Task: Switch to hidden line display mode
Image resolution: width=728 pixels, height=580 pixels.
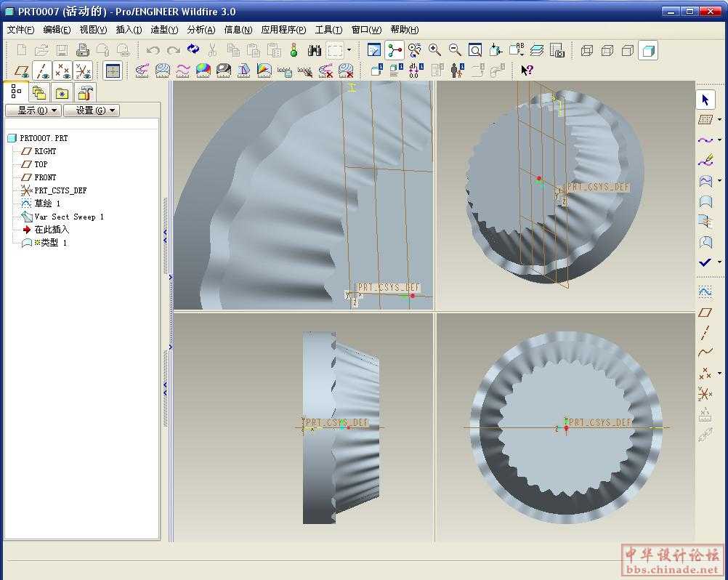Action: pos(607,50)
